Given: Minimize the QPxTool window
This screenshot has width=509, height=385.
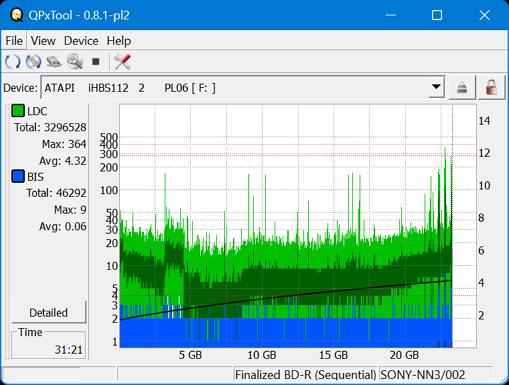Looking at the screenshot, I should click(x=391, y=15).
